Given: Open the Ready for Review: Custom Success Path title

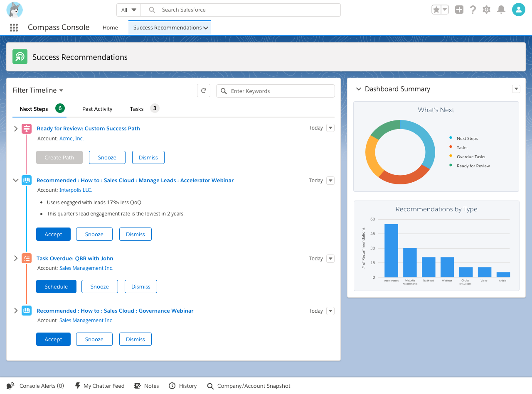Looking at the screenshot, I should click(x=89, y=129).
